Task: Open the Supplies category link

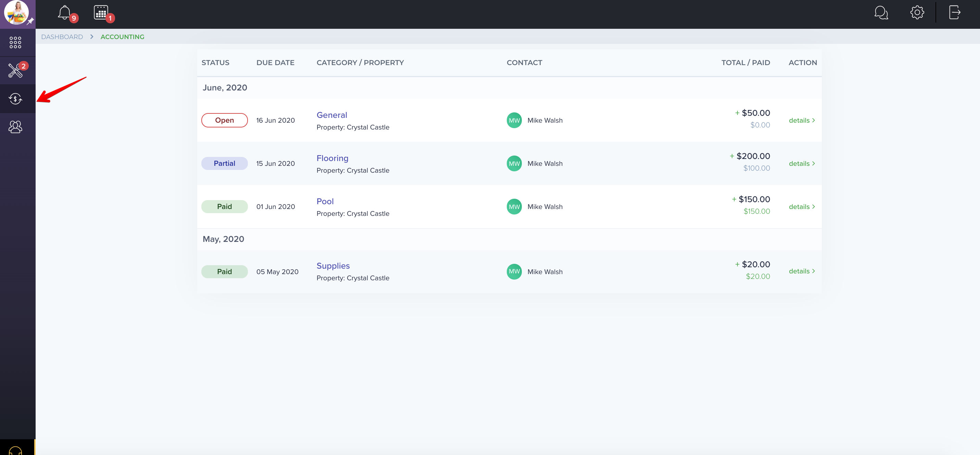Action: tap(333, 266)
